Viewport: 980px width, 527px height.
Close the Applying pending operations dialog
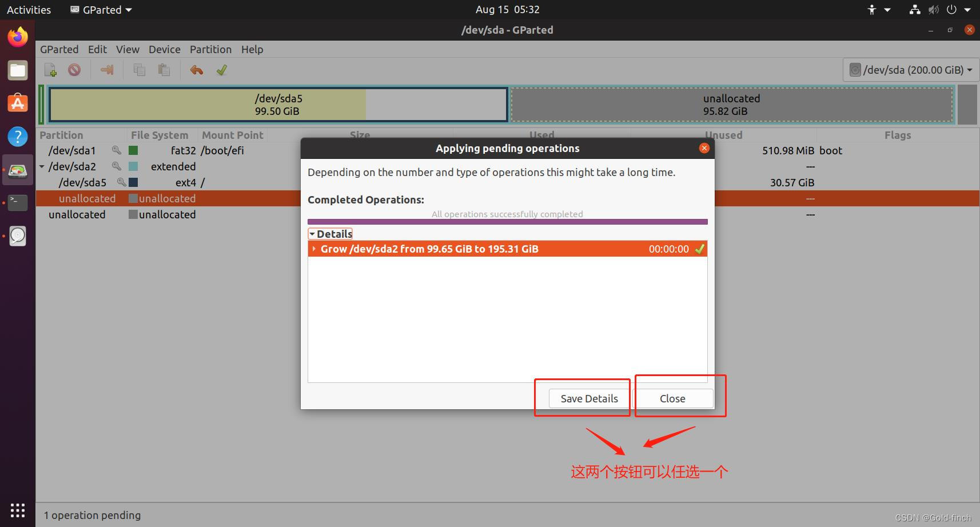(704, 148)
